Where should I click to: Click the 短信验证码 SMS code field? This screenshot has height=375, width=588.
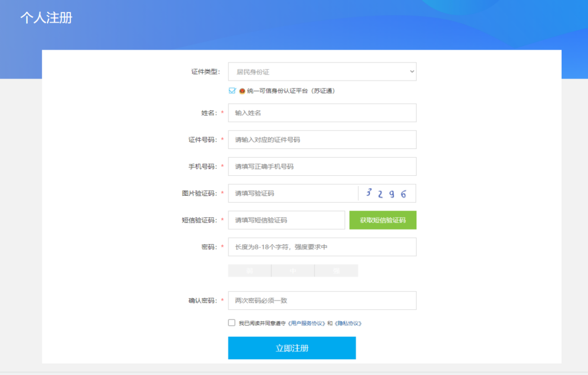pos(286,220)
